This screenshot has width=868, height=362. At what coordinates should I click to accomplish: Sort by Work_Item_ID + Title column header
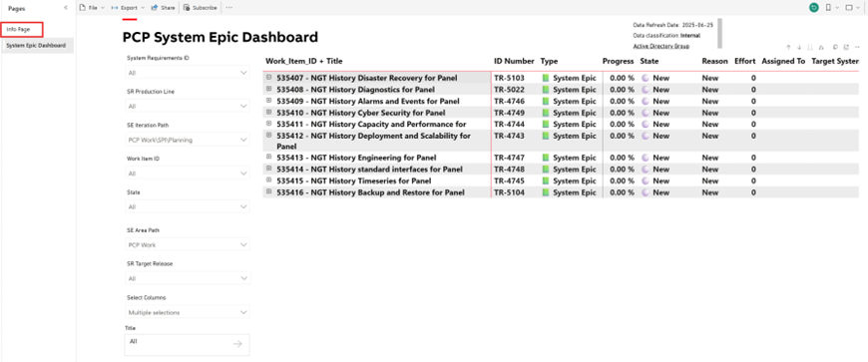click(304, 61)
